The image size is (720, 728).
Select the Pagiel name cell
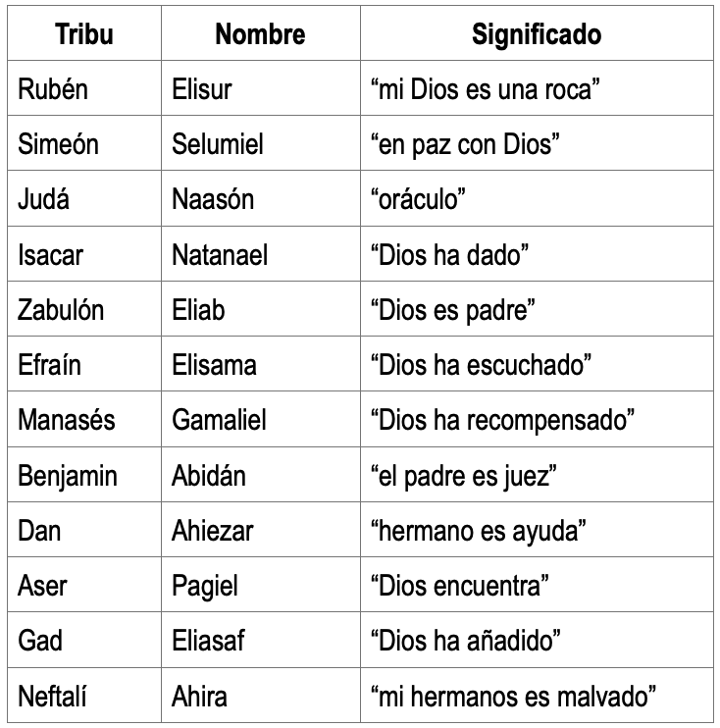pos(260,584)
